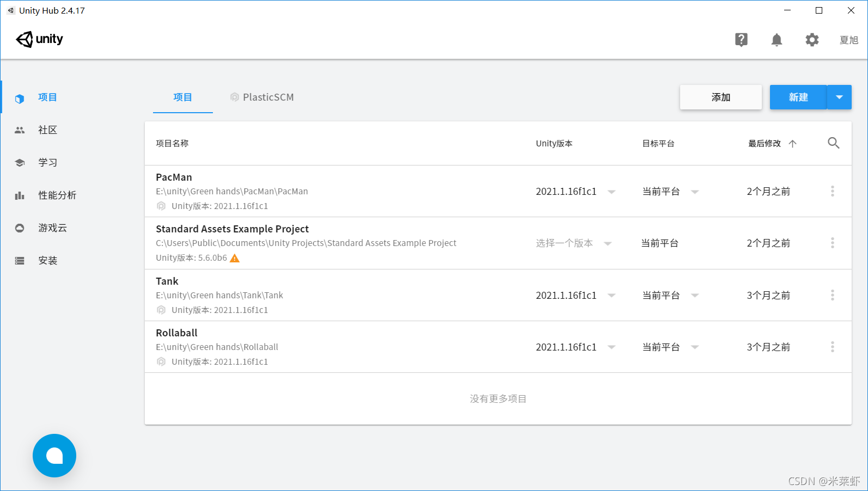Switch to the PlasticSCM tab
Image resolution: width=868 pixels, height=491 pixels.
(262, 97)
